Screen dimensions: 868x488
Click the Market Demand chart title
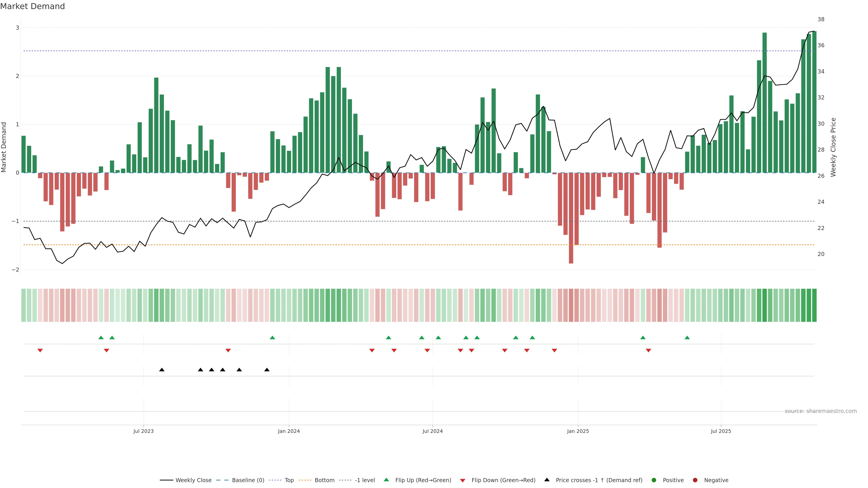pos(32,6)
